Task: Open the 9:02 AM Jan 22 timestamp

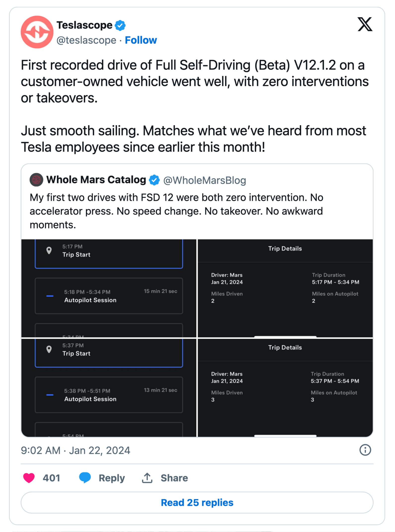Action: pos(75,450)
